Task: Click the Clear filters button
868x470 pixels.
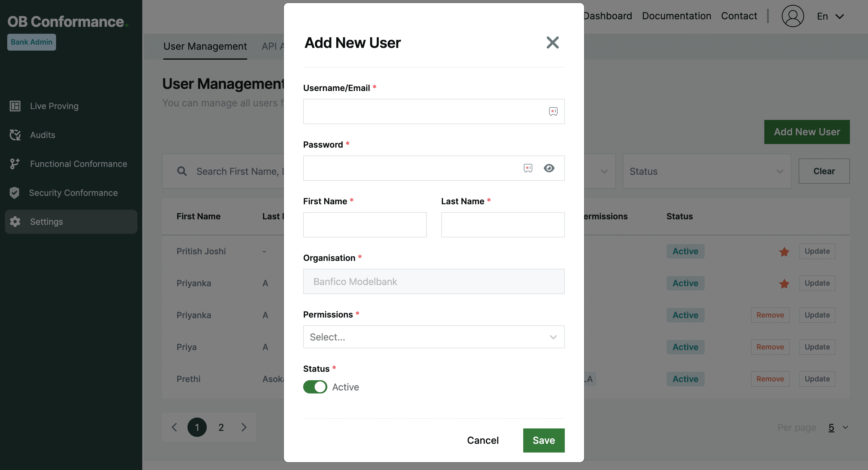Action: pyautogui.click(x=824, y=171)
